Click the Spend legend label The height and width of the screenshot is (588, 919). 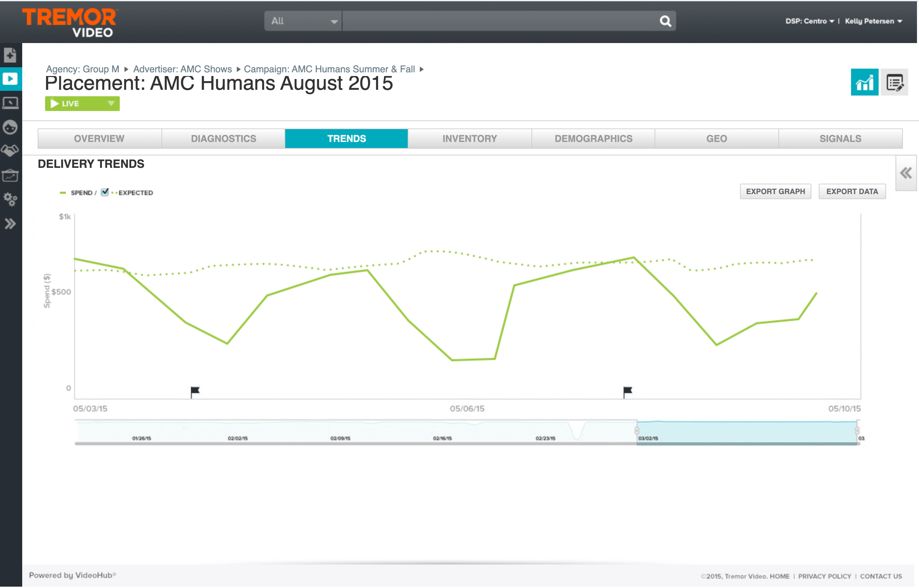(x=81, y=193)
